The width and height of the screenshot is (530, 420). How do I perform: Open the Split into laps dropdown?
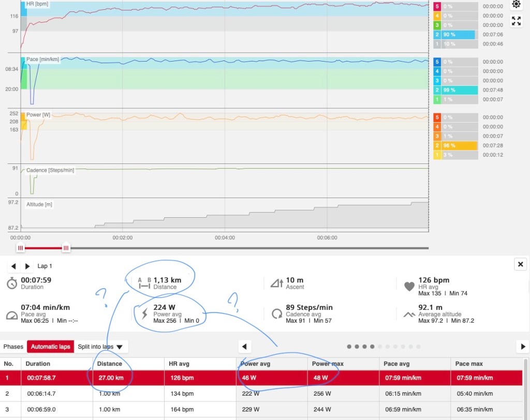[x=101, y=347]
